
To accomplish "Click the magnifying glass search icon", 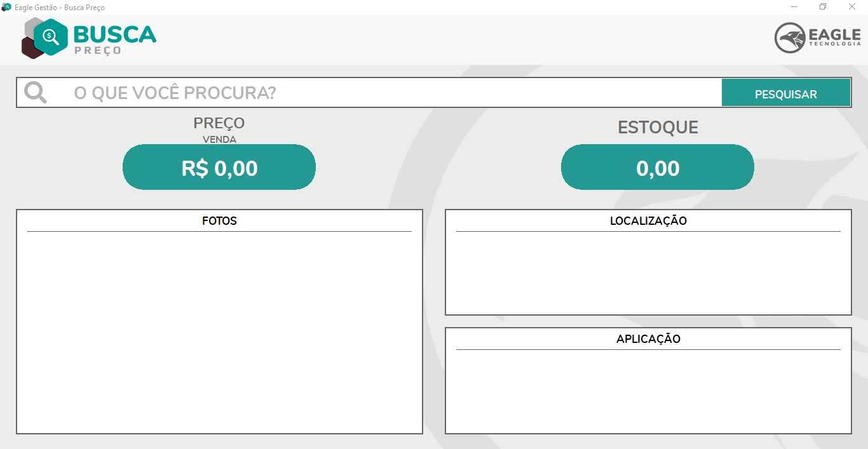I will 35,92.
